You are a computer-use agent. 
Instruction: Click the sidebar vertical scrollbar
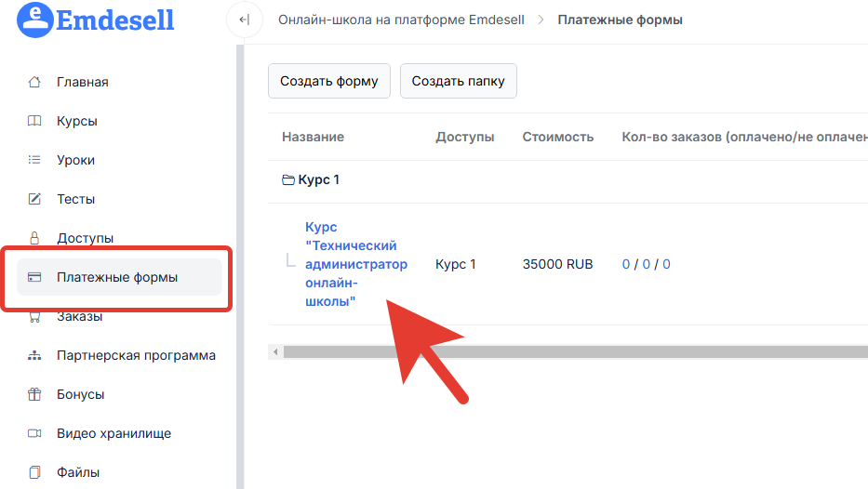click(240, 267)
